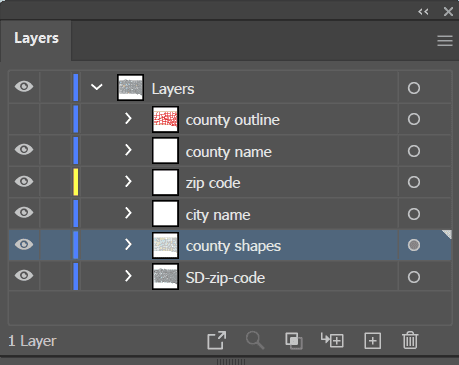Click target circle for SD-zip-code
The width and height of the screenshot is (459, 365).
click(414, 277)
